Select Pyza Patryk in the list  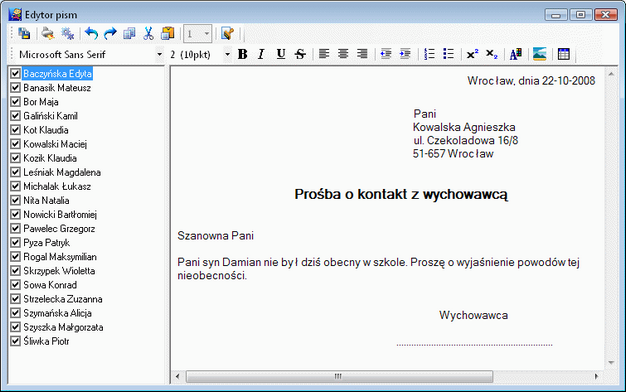46,242
